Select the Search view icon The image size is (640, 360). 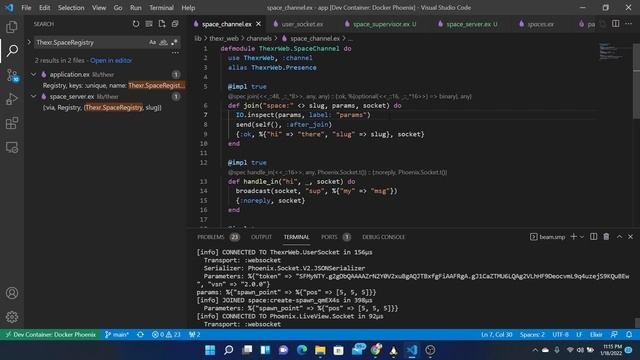point(12,51)
